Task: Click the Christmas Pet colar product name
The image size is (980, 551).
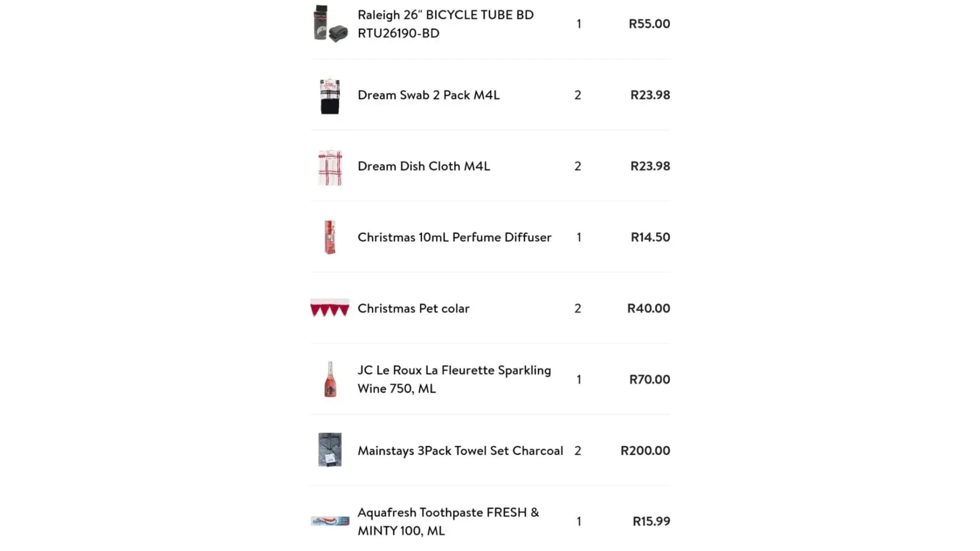Action: coord(413,308)
